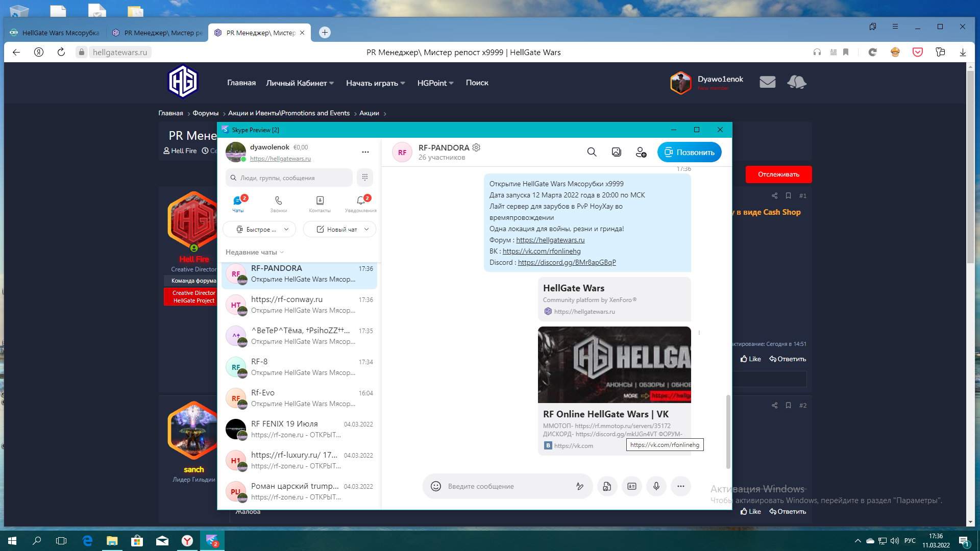The height and width of the screenshot is (551, 980).
Task: Open RF FENIX 19 Июля chat
Action: [x=300, y=429]
